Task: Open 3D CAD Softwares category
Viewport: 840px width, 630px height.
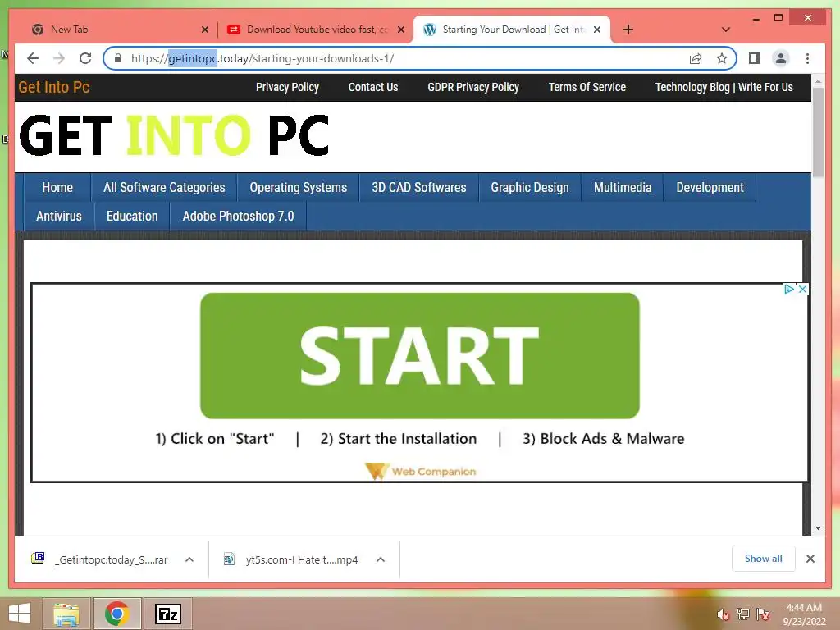Action: (419, 188)
